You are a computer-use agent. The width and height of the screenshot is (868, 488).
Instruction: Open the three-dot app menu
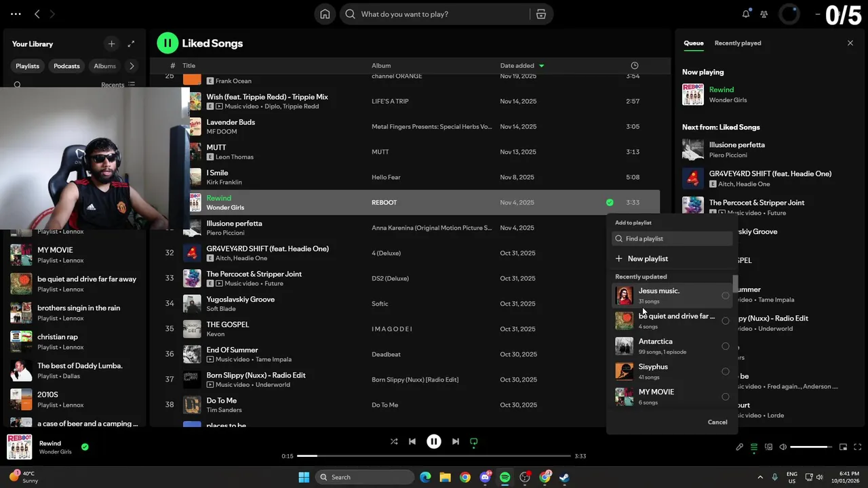pyautogui.click(x=16, y=14)
